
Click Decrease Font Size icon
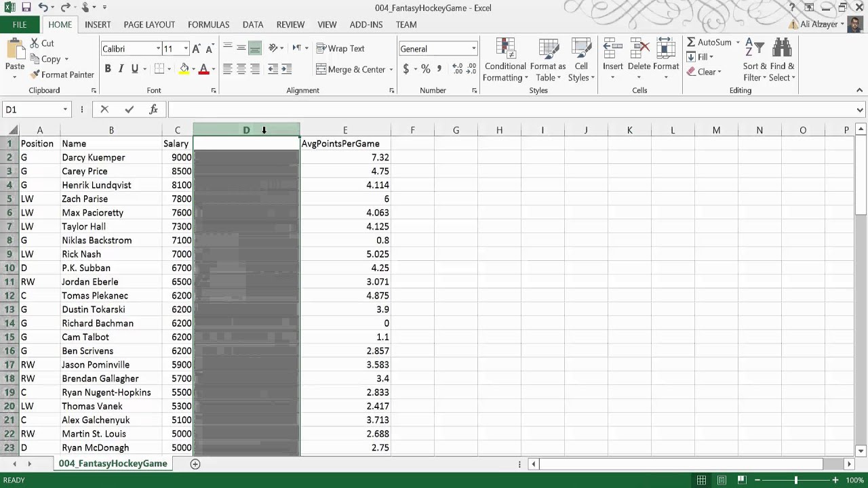tap(210, 49)
